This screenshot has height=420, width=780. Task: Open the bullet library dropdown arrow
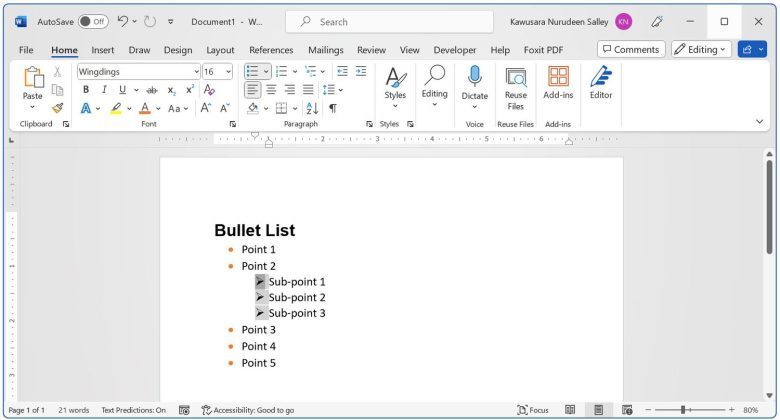266,72
